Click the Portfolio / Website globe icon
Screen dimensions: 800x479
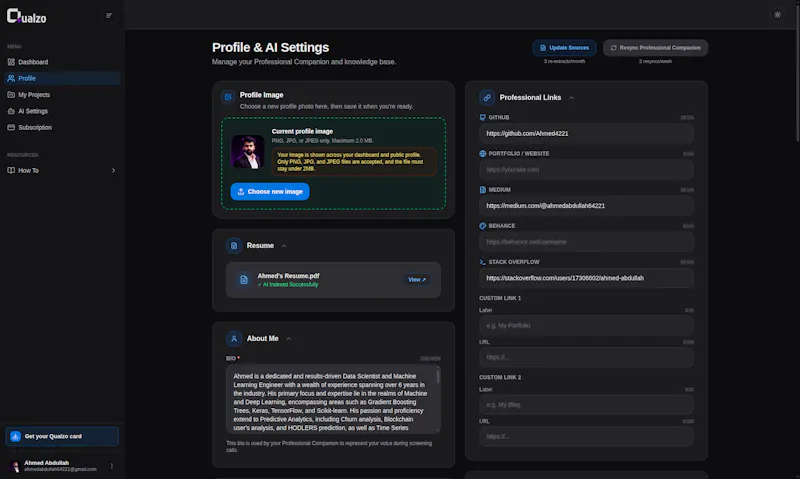(x=483, y=154)
